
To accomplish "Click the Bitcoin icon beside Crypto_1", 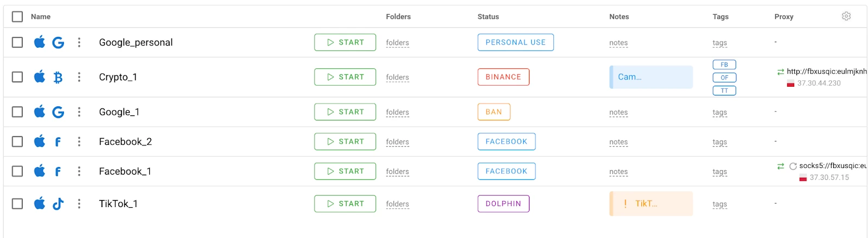I will pyautogui.click(x=58, y=78).
